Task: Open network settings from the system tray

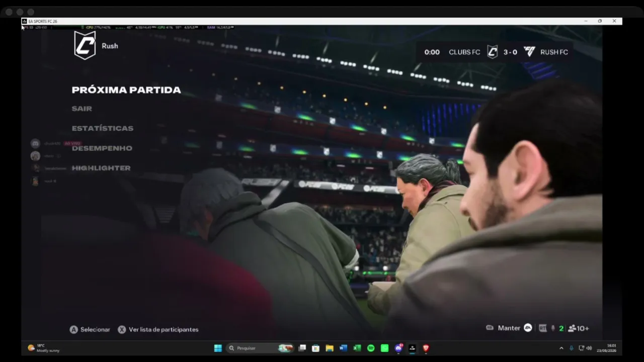Action: (581, 348)
